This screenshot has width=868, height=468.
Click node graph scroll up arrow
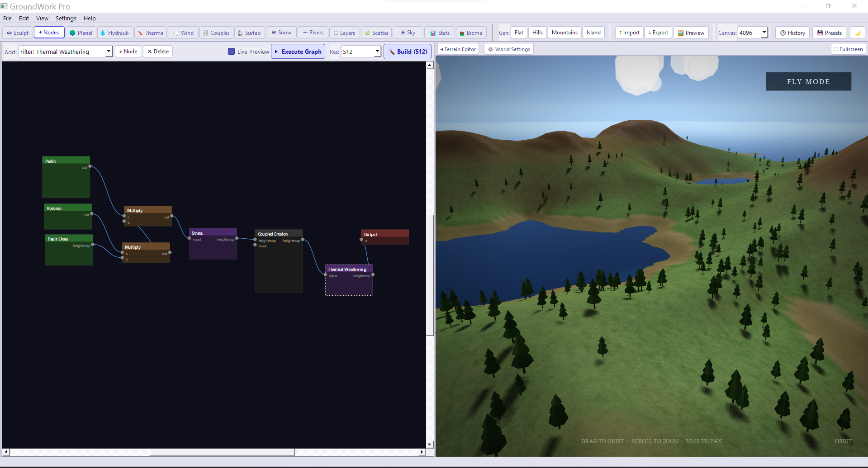[430, 65]
